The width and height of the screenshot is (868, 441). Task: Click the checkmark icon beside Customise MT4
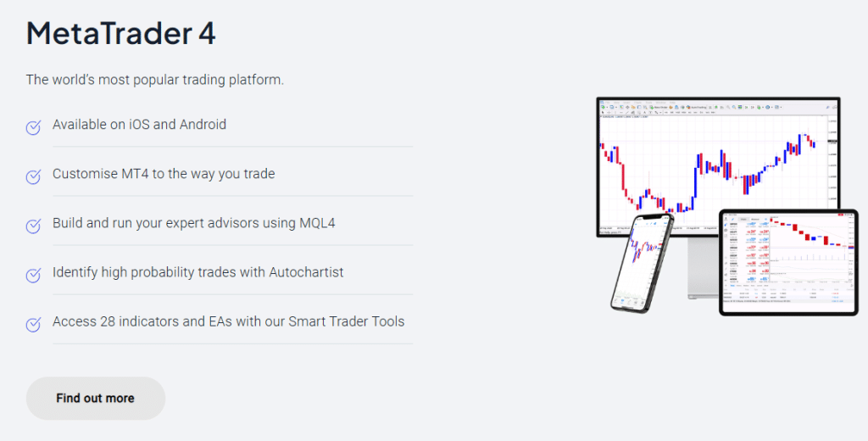[33, 176]
